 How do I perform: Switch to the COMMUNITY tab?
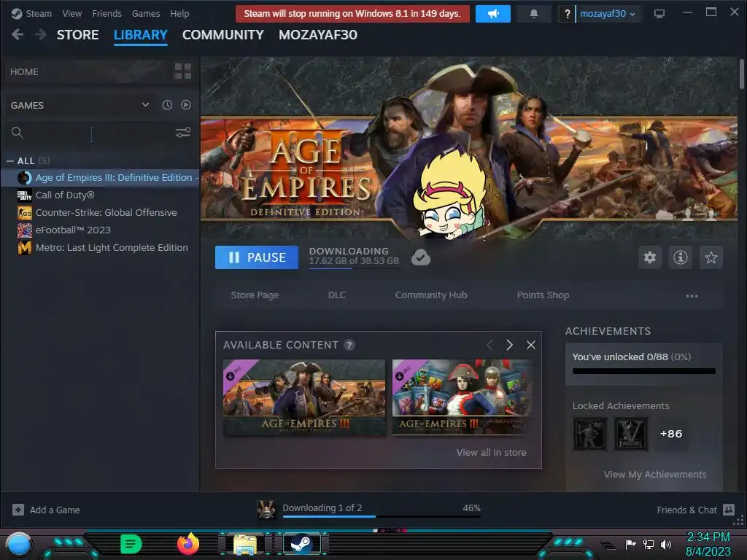pyautogui.click(x=223, y=35)
